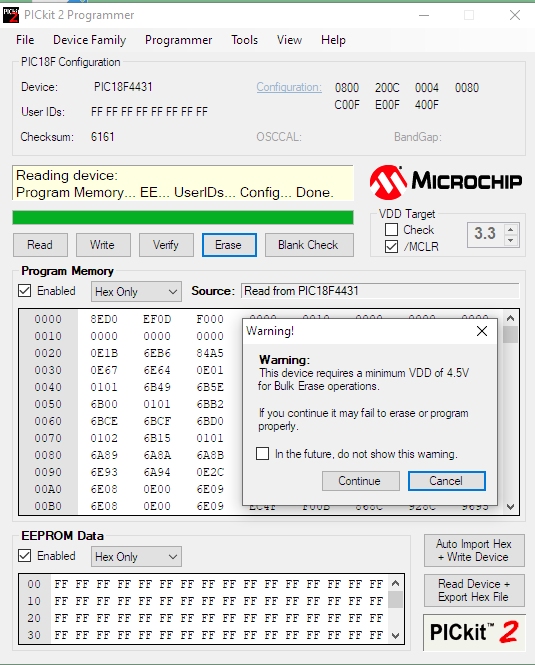Click the checksum value 6161
This screenshot has width=535, height=665.
103,137
